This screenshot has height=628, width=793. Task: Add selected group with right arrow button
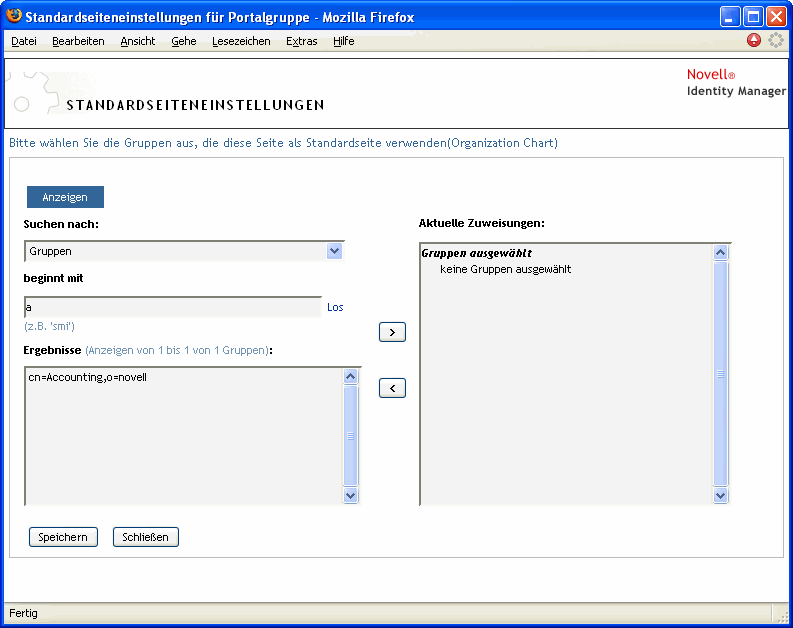(392, 332)
